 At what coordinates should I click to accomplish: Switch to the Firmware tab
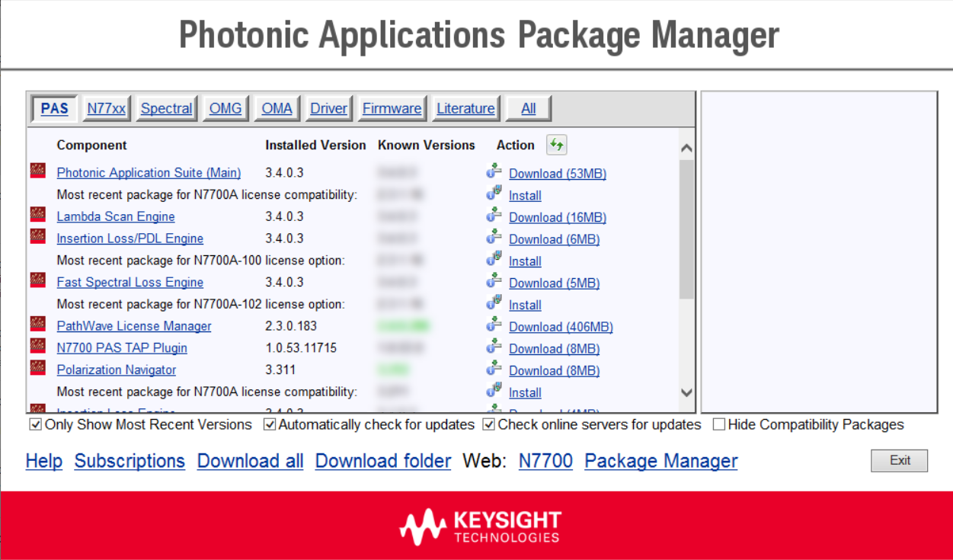tap(392, 109)
